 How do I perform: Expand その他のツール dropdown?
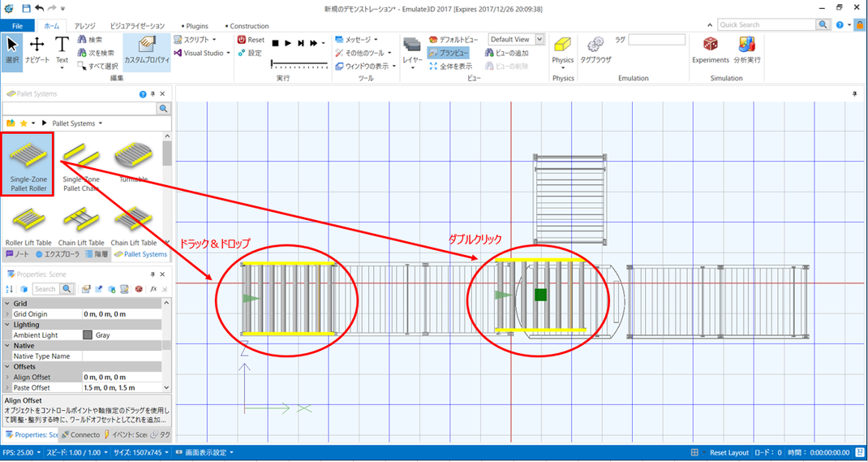pyautogui.click(x=363, y=53)
